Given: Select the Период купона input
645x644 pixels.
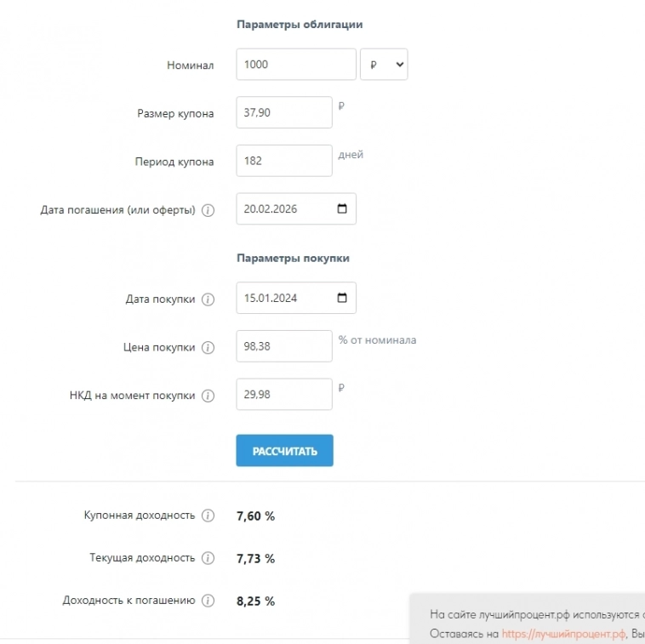Looking at the screenshot, I should [x=283, y=161].
